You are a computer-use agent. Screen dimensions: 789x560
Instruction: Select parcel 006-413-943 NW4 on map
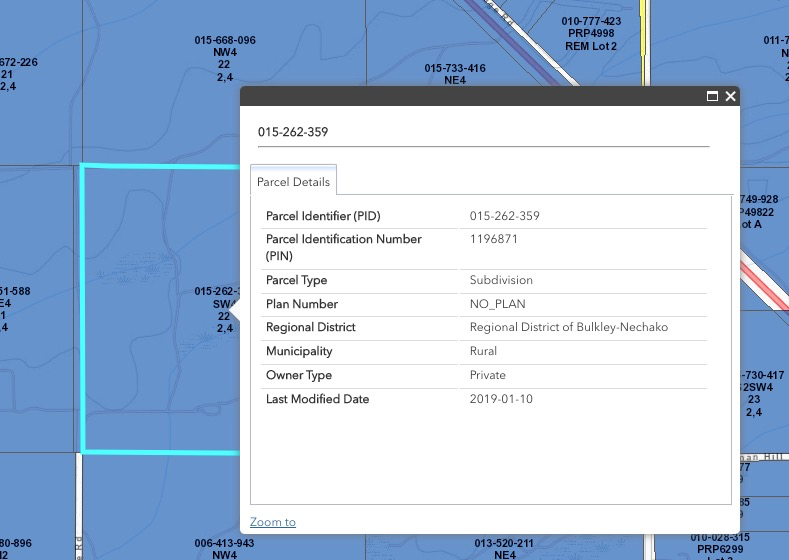(225, 548)
